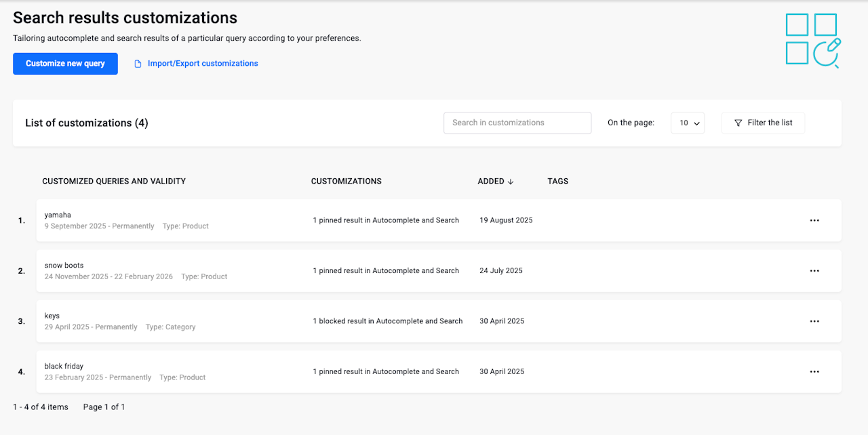Click the sort arrow next to ADDED
Image resolution: width=868 pixels, height=435 pixels.
pos(511,182)
